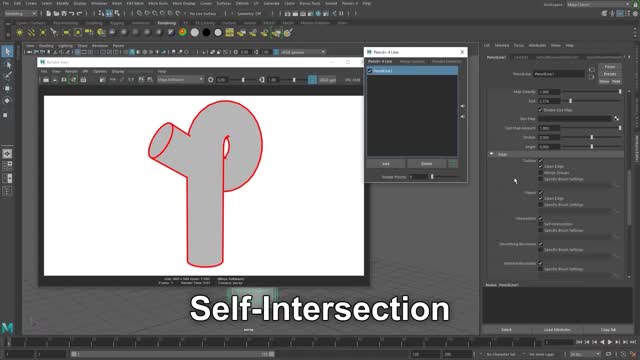Click Redo Previous Render icon in Render View
The image size is (640, 360).
tap(46, 80)
